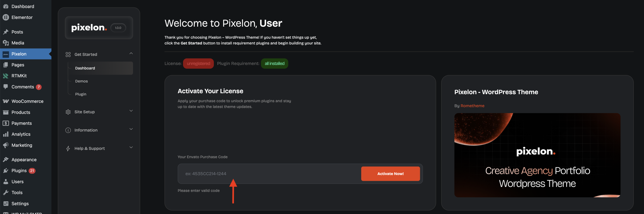Open the Plugin submenu item

pyautogui.click(x=81, y=94)
